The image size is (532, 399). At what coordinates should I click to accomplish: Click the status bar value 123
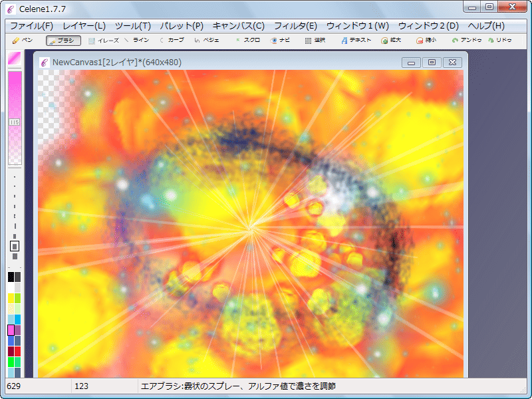(x=81, y=386)
